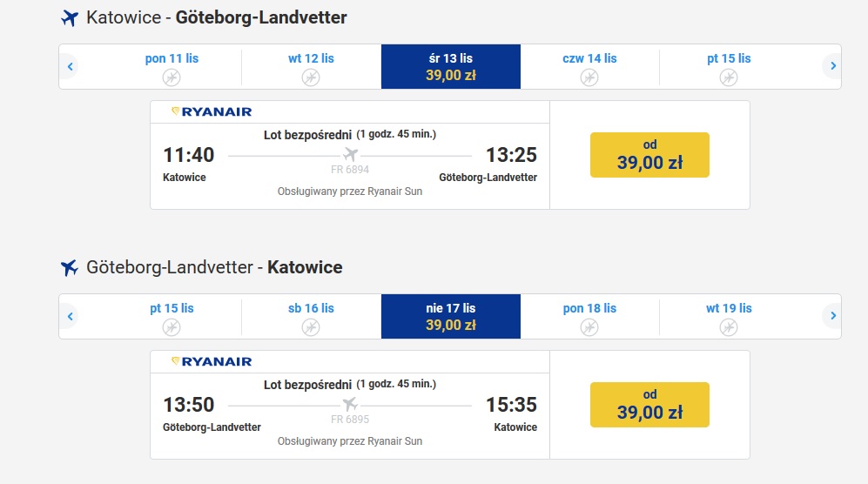Click the no-flight icon under czw 14 lis
This screenshot has width=868, height=484.
pos(589,77)
